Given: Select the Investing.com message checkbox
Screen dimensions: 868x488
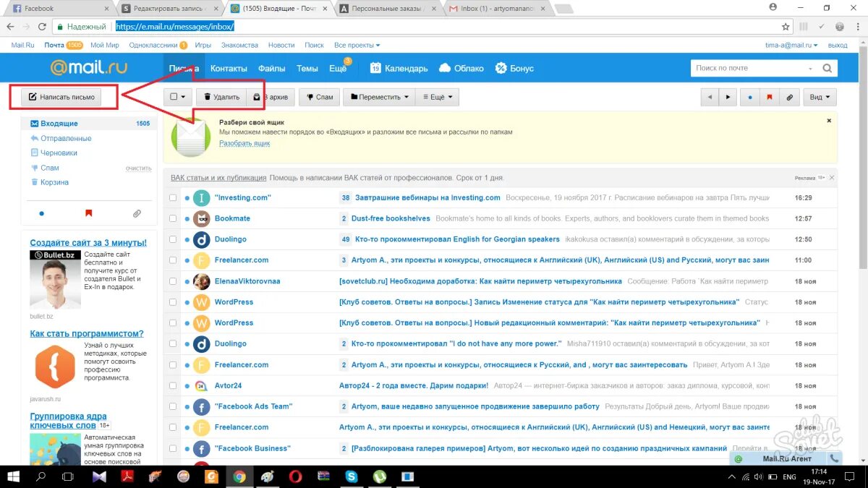Looking at the screenshot, I should click(x=173, y=197).
